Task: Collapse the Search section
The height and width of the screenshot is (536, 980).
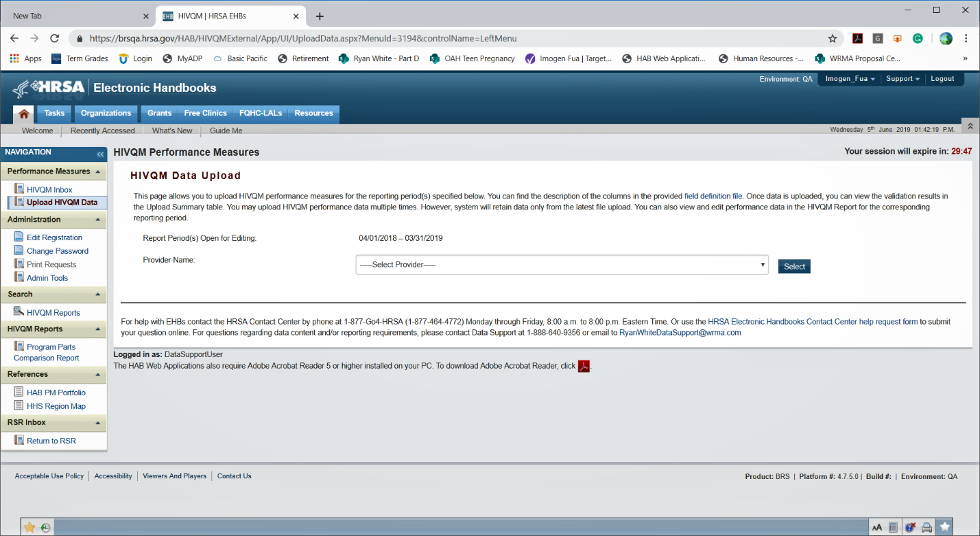Action: click(x=97, y=294)
